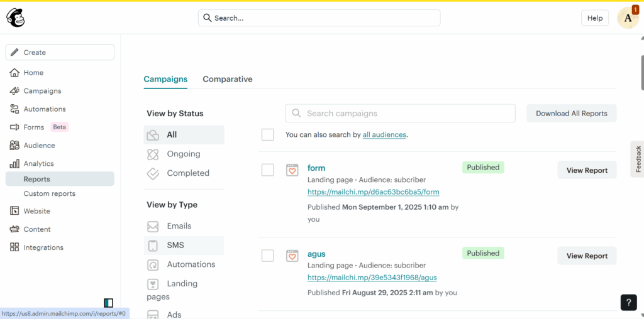Open the Audience sidebar icon

[x=14, y=146]
